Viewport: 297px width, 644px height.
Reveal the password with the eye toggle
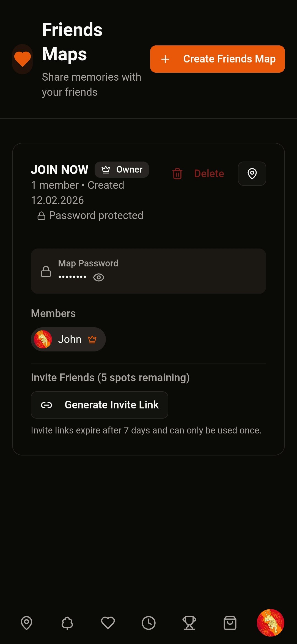[98, 277]
